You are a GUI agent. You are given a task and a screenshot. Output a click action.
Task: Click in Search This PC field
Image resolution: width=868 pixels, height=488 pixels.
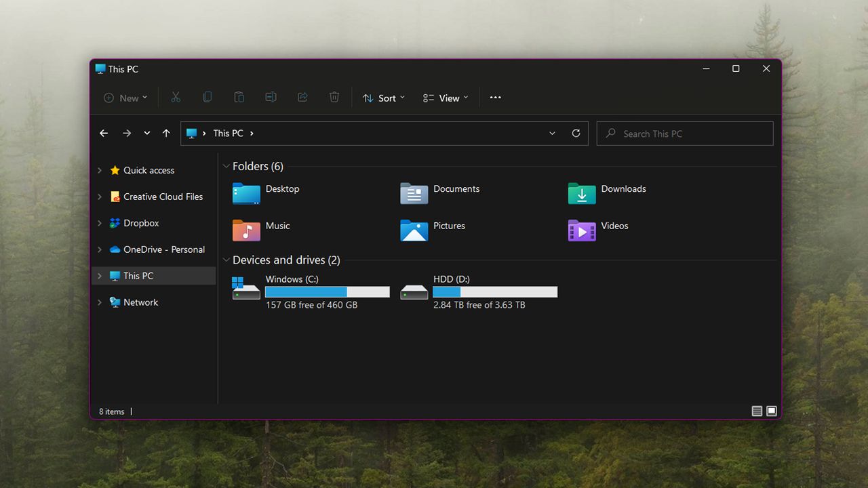pos(685,134)
